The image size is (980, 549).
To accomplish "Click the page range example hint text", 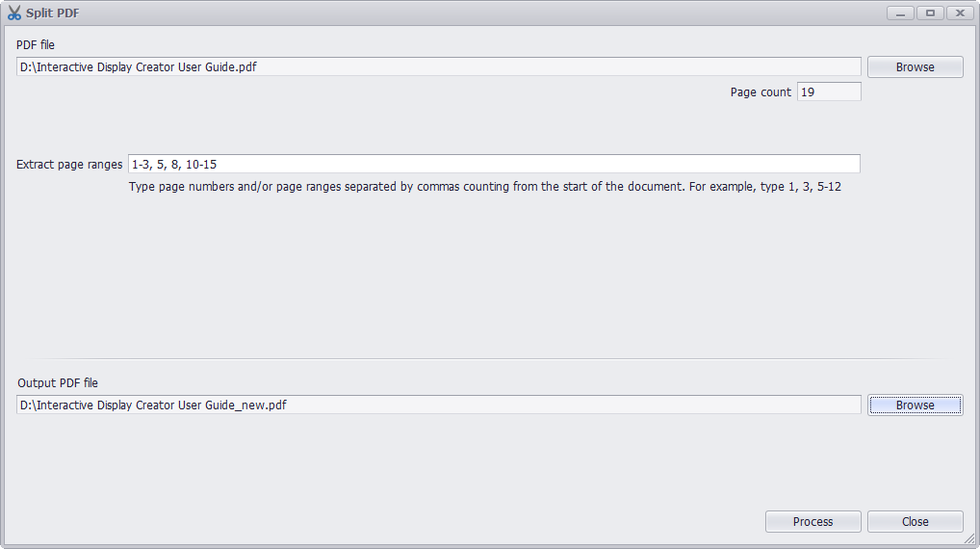I will (x=485, y=186).
